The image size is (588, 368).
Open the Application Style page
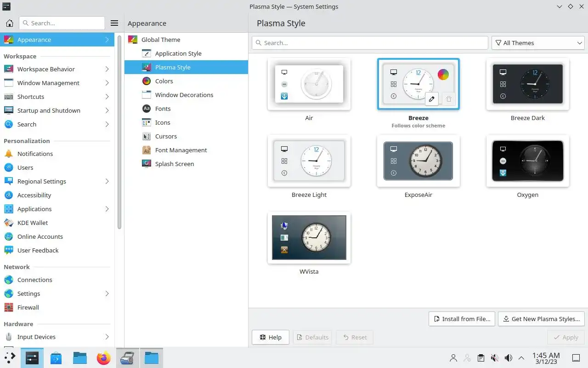[186, 53]
